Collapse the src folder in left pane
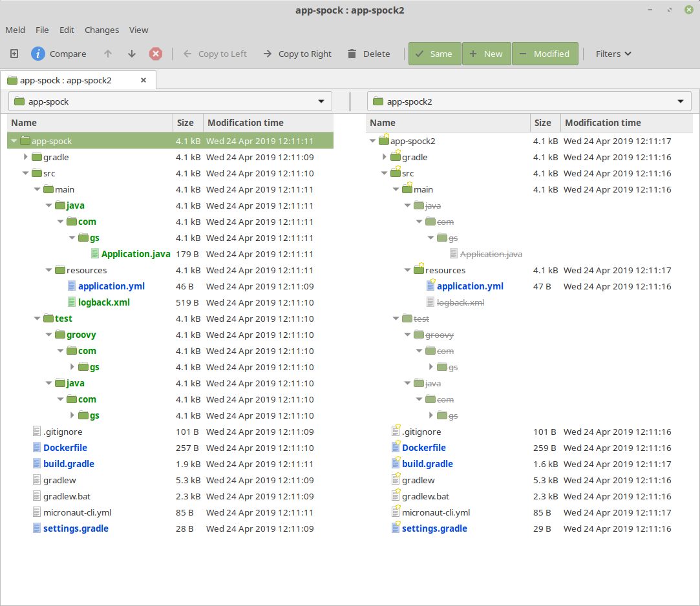The image size is (700, 606). [25, 173]
